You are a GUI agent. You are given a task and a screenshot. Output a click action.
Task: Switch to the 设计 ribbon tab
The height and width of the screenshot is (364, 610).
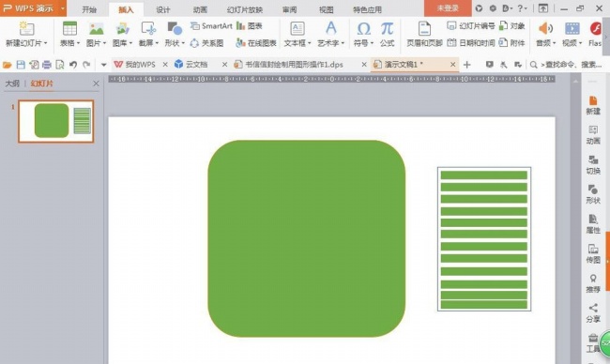coord(163,9)
